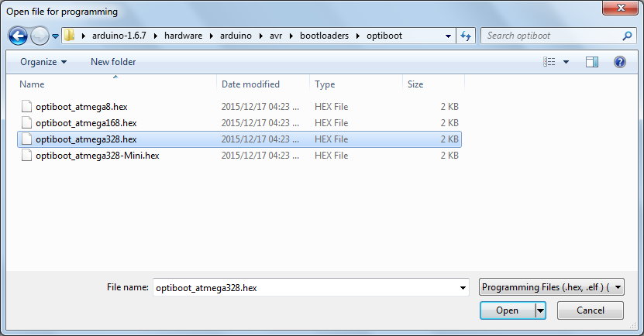This screenshot has width=644, height=336.
Task: Expand the File name history dropdown
Action: (463, 287)
